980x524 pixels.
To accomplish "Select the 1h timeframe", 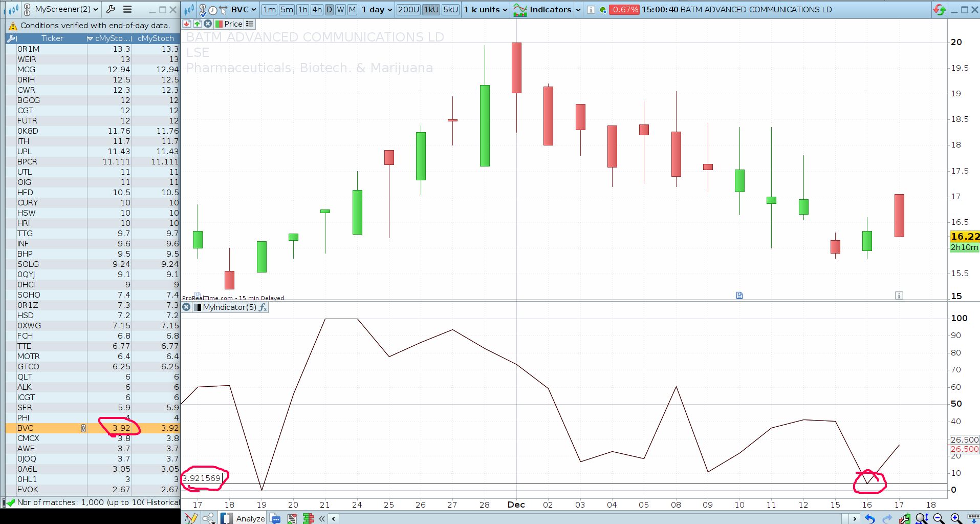I will pos(303,9).
